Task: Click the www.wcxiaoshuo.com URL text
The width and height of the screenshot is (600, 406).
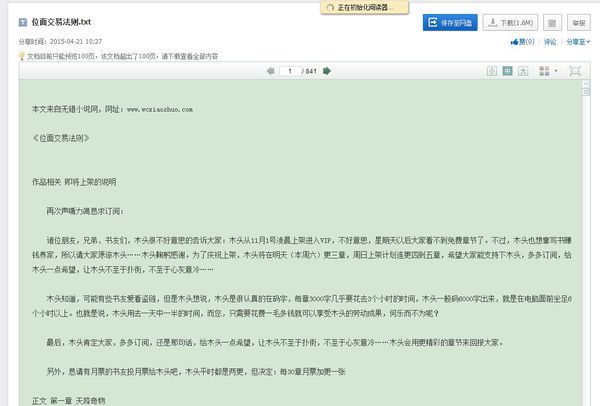Action: click(160, 109)
